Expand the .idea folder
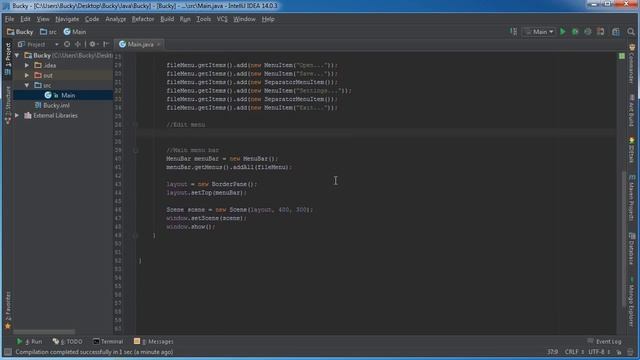640x360 pixels. coord(27,65)
